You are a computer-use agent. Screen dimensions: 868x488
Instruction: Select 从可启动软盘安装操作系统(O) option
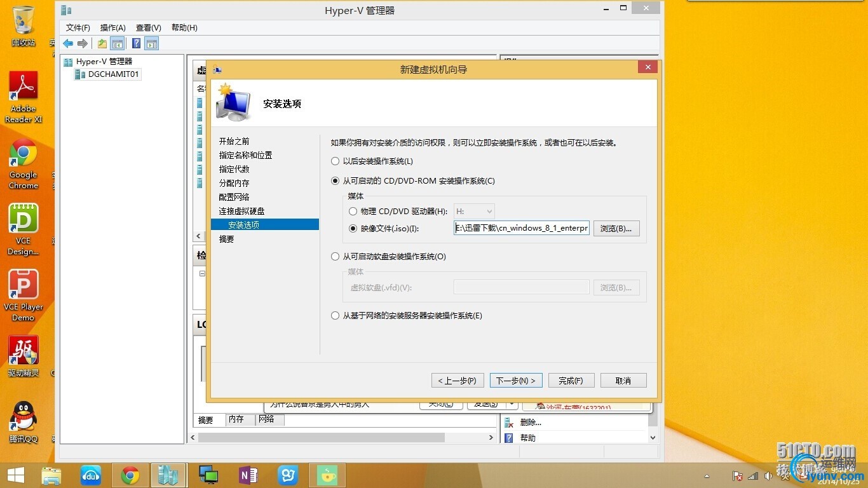(x=336, y=257)
